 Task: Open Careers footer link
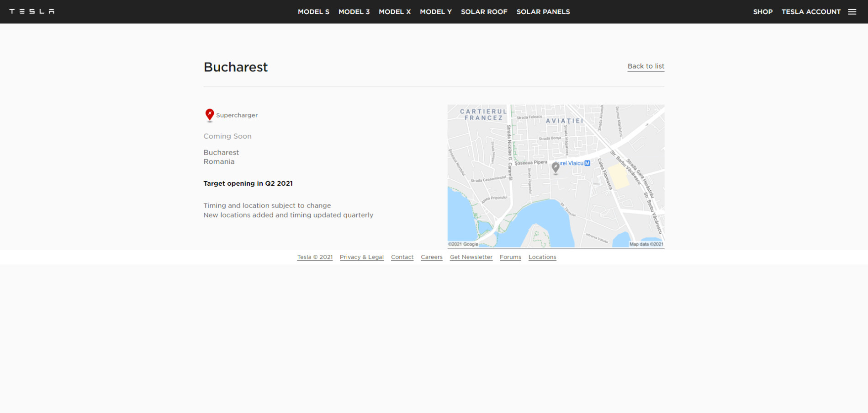432,257
